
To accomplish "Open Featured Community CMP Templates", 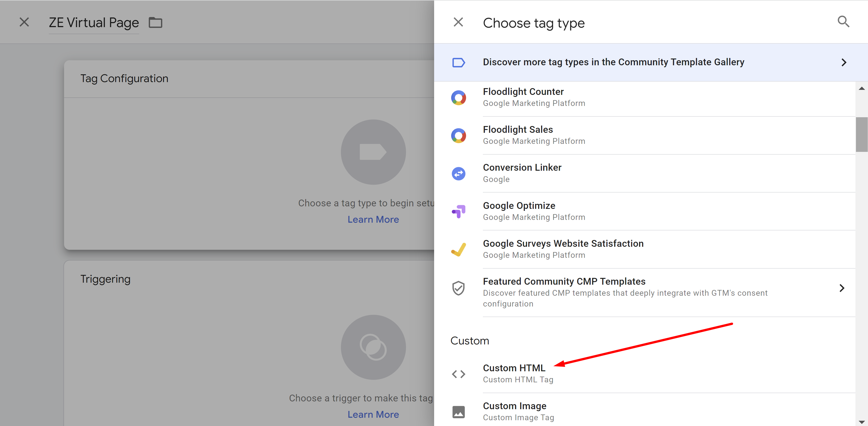I will click(645, 293).
